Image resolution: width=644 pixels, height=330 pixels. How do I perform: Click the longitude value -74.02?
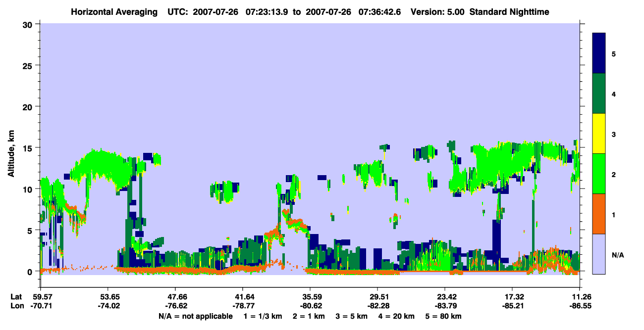click(108, 306)
